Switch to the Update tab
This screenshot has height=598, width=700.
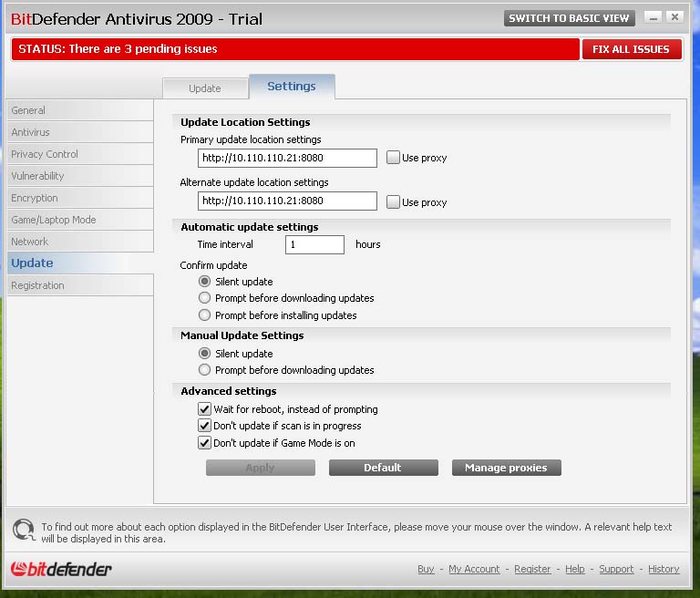(205, 88)
